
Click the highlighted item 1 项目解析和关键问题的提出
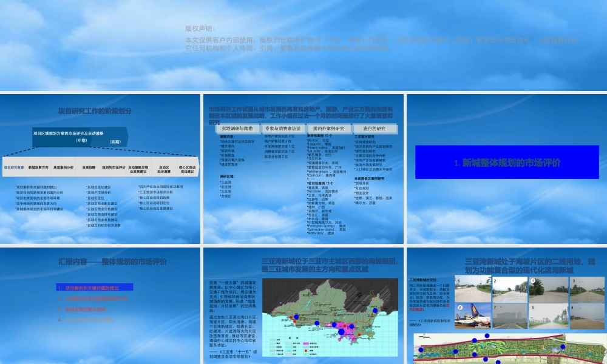pos(95,288)
